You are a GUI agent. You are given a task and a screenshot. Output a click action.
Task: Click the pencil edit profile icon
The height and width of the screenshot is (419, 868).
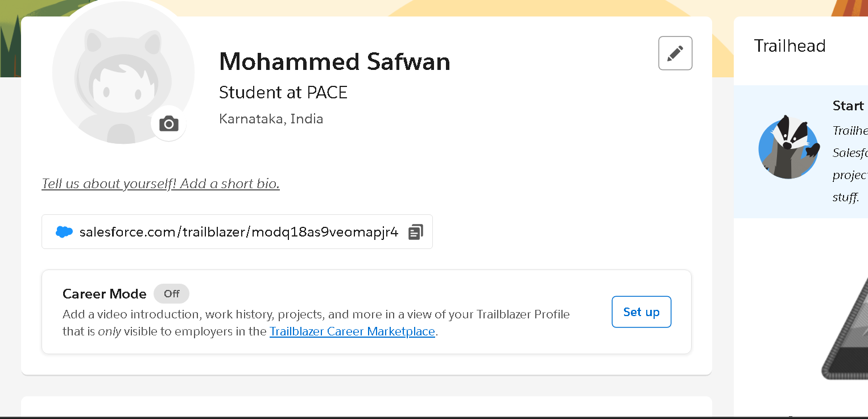[675, 53]
